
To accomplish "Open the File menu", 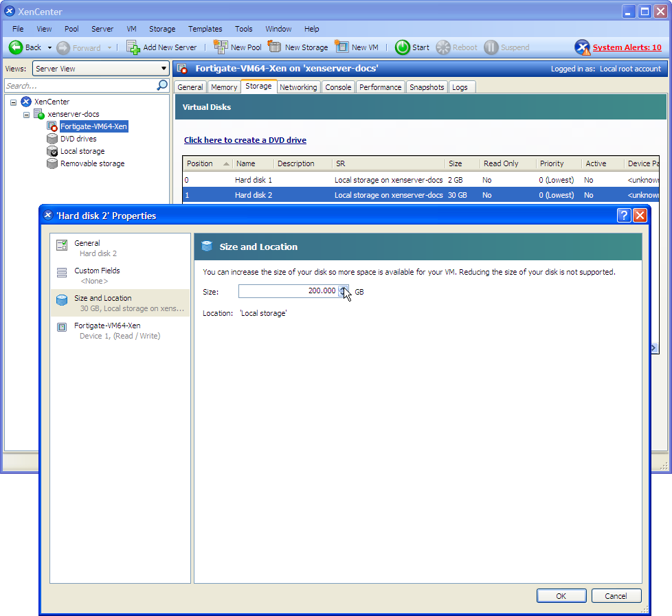I will coord(18,29).
